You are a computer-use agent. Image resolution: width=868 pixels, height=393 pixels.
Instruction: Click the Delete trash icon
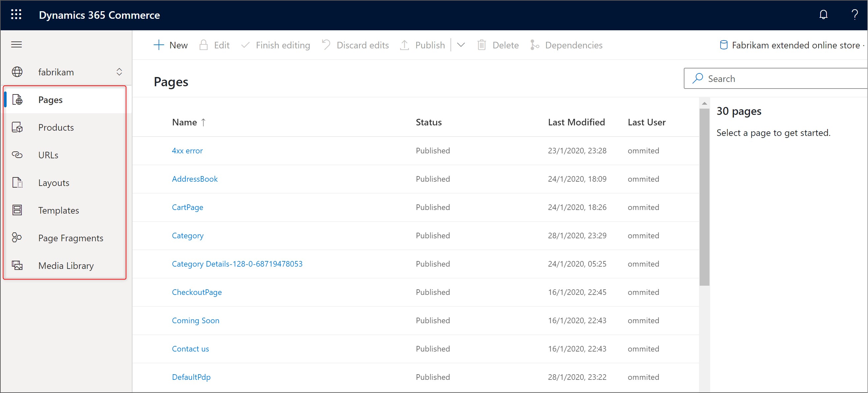click(x=481, y=45)
